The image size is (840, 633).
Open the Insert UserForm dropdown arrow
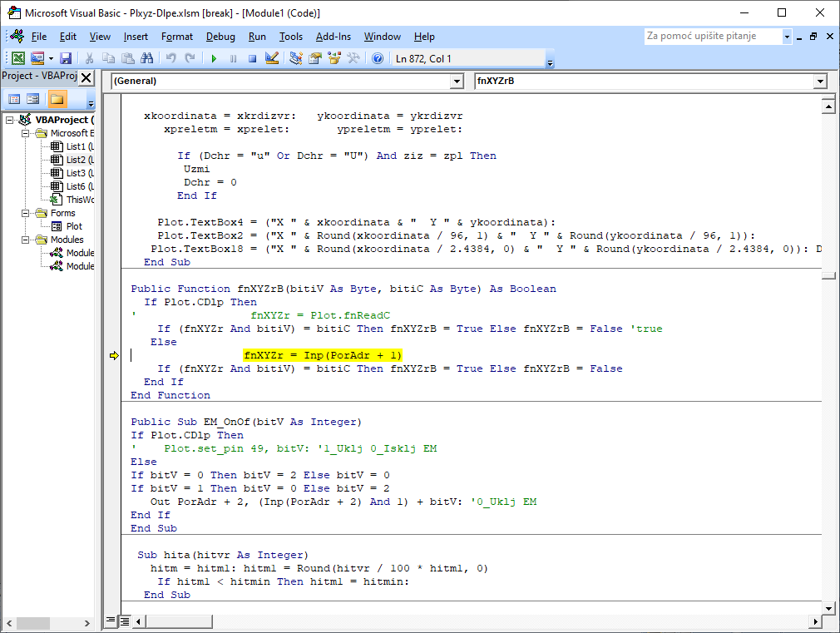[x=51, y=58]
